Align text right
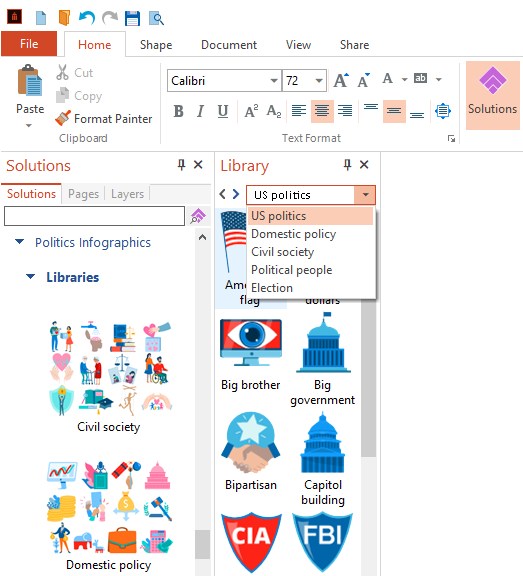Viewport: 523px width, 576px height. click(345, 111)
